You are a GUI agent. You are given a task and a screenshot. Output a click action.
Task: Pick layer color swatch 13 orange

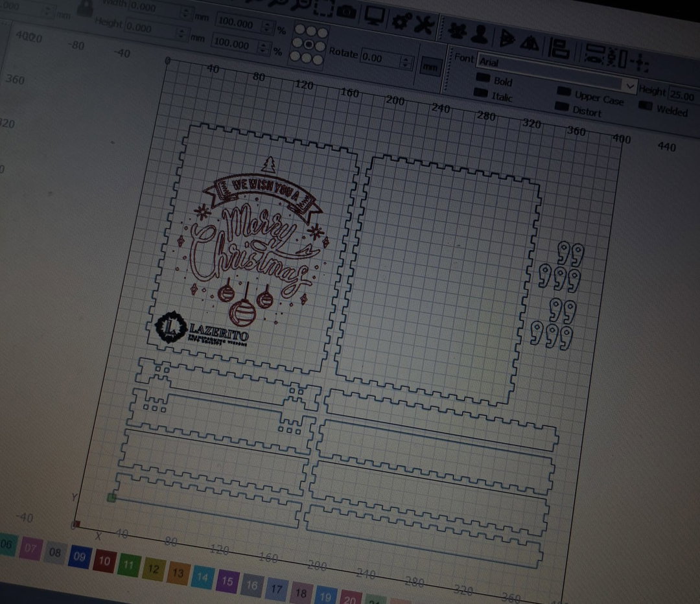tap(178, 573)
